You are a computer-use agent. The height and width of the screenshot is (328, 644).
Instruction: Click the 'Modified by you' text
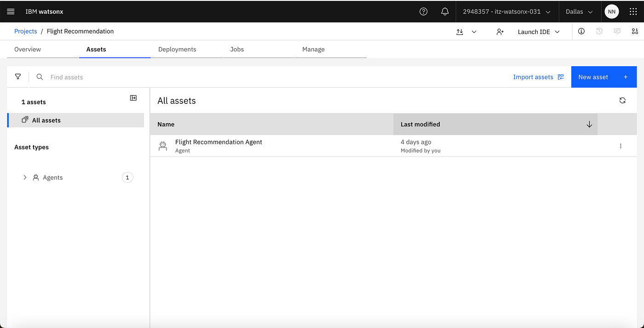tap(420, 151)
